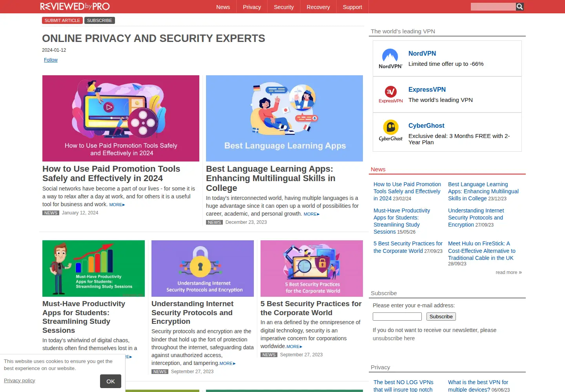565x392 pixels.
Task: Open the CyberGhost title link
Action: click(x=426, y=125)
